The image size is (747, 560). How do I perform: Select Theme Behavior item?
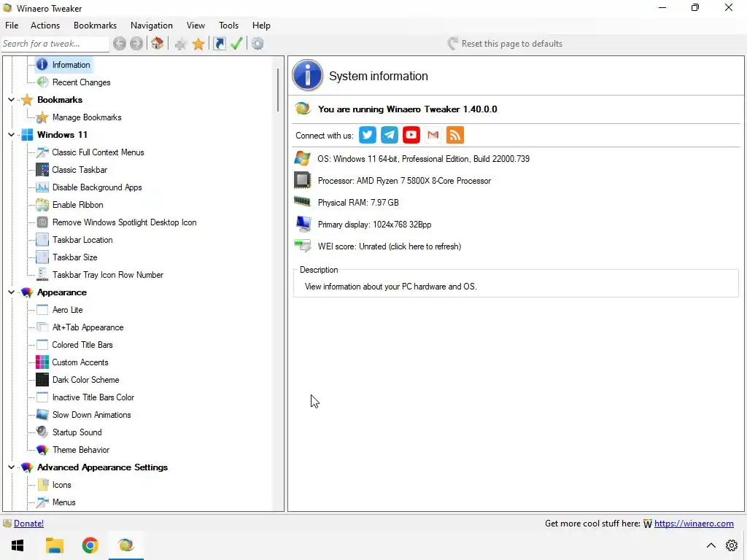click(x=80, y=450)
